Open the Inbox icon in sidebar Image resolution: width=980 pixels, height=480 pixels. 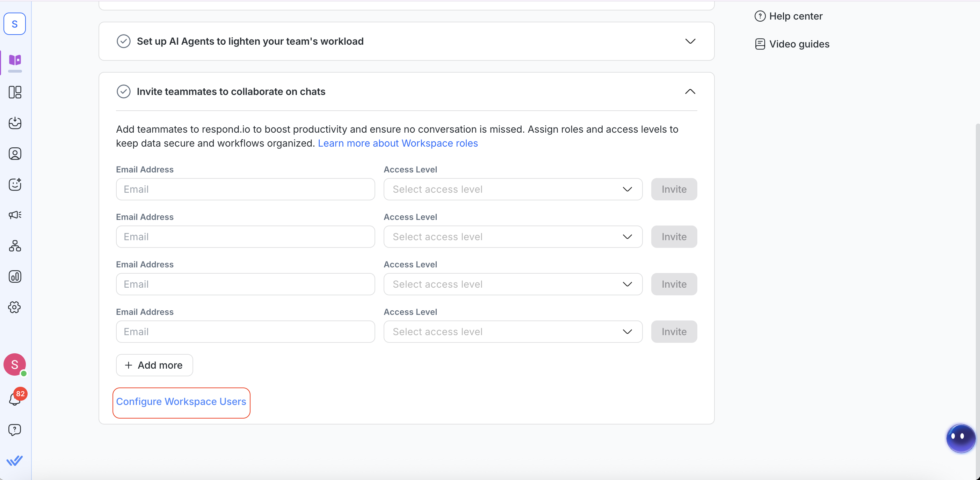click(x=15, y=123)
